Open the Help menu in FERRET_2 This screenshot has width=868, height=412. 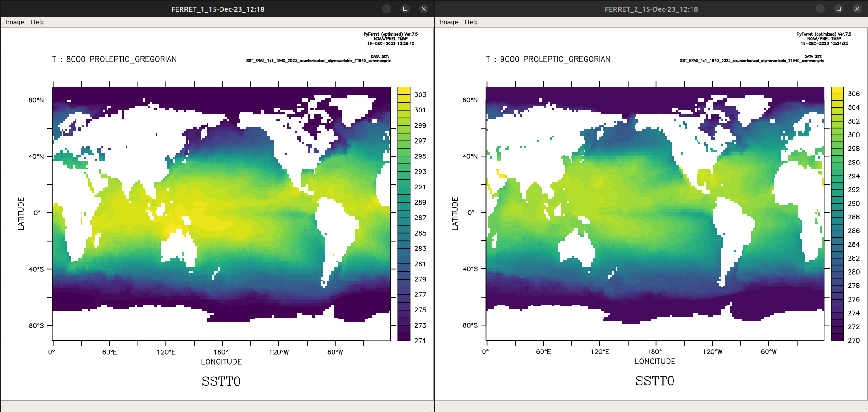pos(472,22)
